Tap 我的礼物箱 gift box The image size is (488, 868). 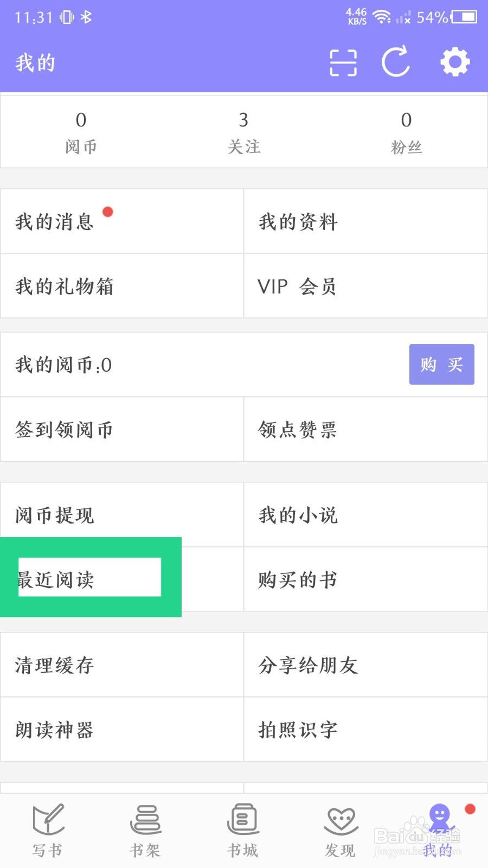coord(122,286)
